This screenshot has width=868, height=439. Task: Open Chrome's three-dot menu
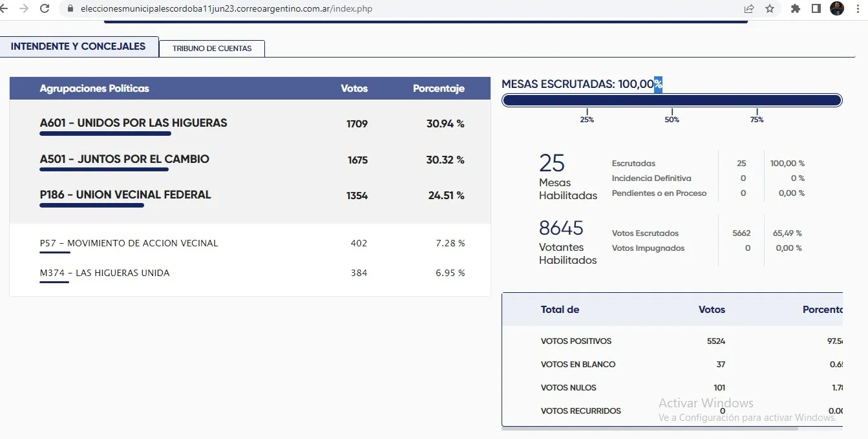[x=859, y=8]
